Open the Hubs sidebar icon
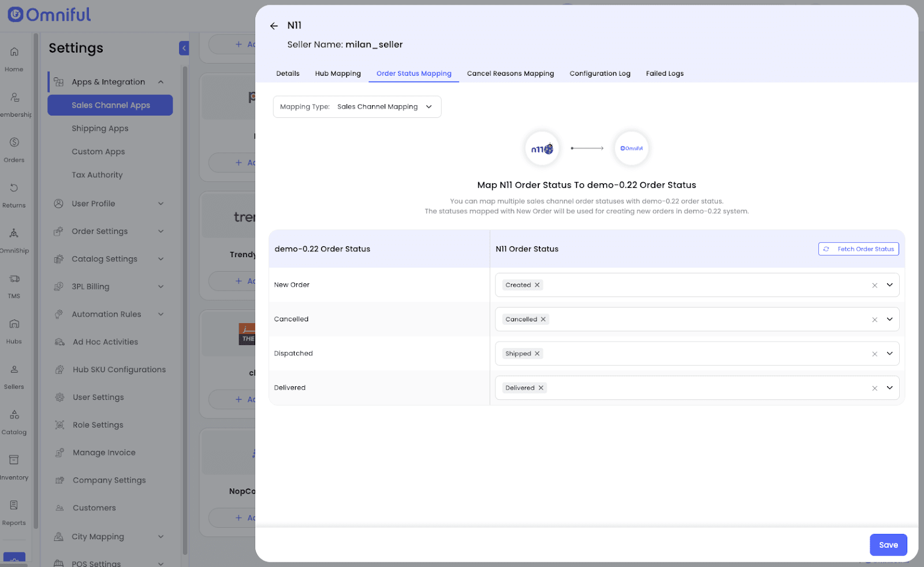Viewport: 924px width, 567px height. [x=14, y=331]
